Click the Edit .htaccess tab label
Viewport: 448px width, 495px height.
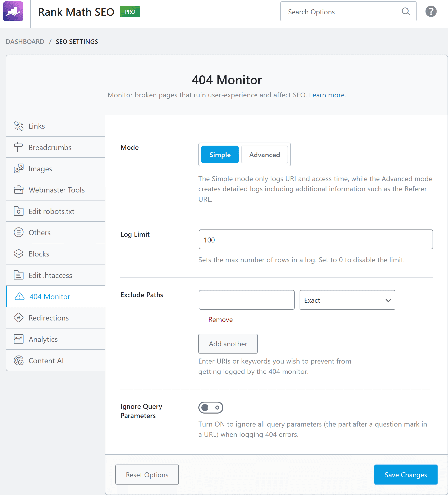[x=50, y=275]
